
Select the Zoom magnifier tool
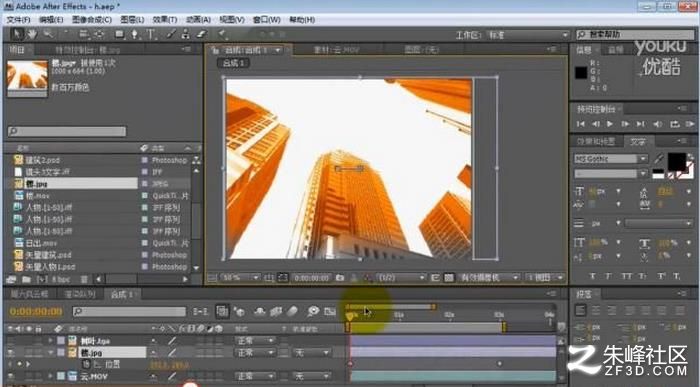point(48,34)
